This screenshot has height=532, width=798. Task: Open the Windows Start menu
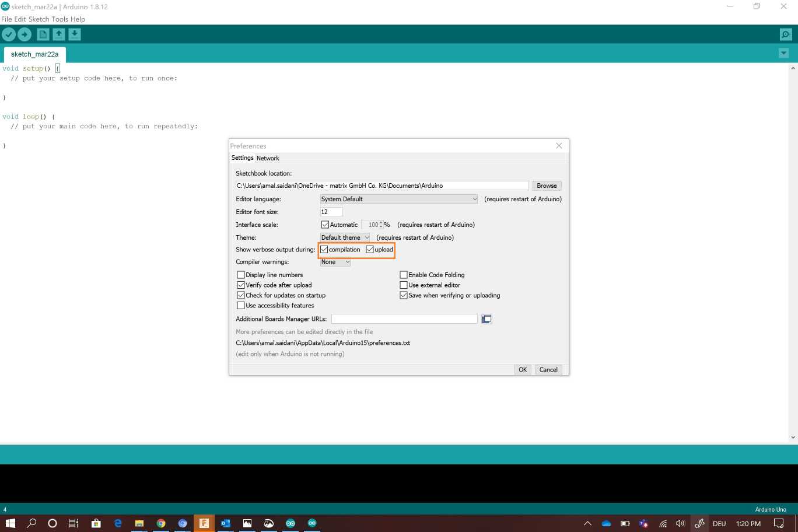click(x=10, y=523)
